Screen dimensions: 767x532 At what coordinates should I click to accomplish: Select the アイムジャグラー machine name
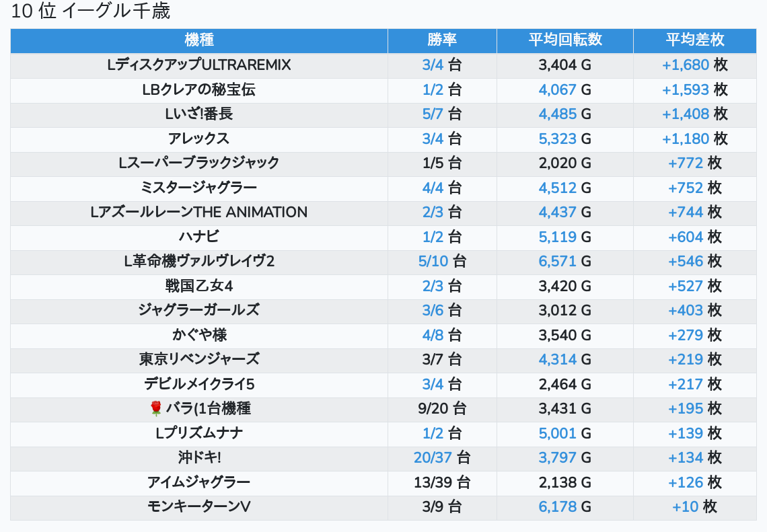click(199, 482)
